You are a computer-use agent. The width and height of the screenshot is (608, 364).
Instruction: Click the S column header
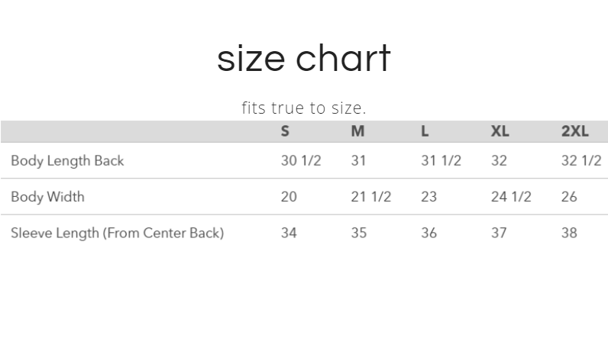tap(285, 131)
